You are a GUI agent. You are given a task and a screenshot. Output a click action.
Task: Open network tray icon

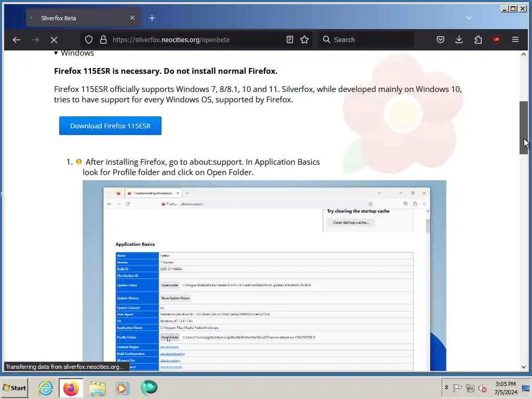[470, 388]
